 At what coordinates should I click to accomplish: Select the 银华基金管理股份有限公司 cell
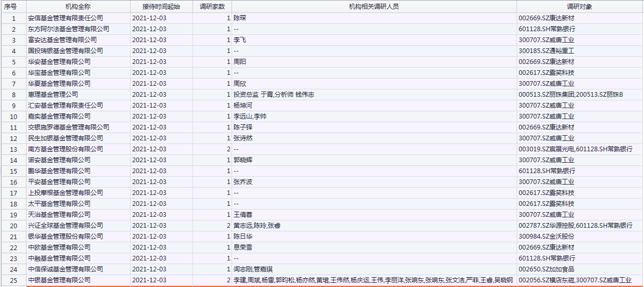(66, 237)
